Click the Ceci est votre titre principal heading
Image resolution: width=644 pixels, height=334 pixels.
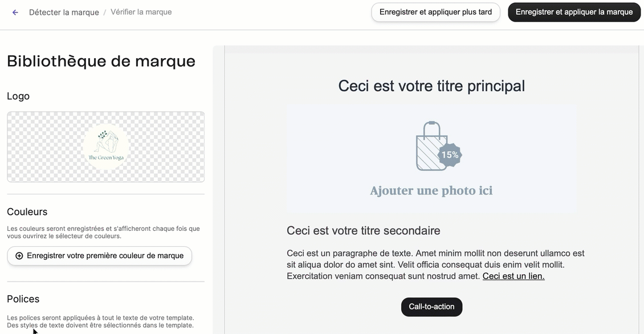pyautogui.click(x=431, y=86)
